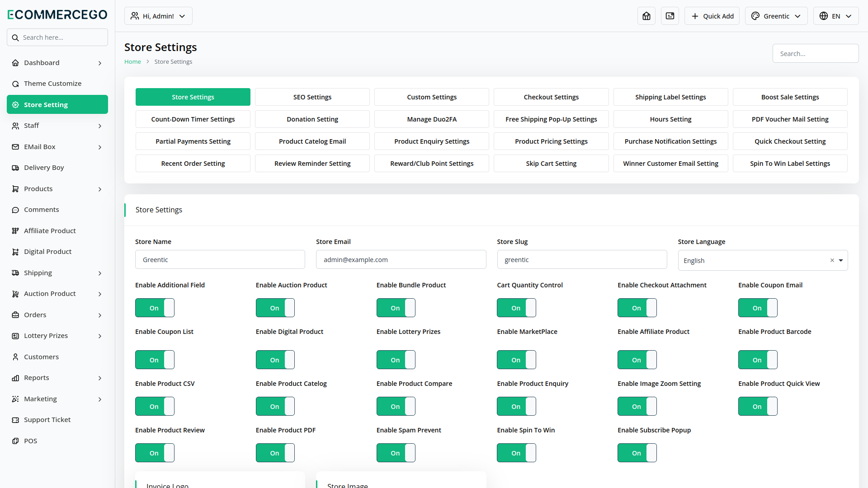Select the Product Pricing Settings tab
868x488 pixels.
[551, 141]
